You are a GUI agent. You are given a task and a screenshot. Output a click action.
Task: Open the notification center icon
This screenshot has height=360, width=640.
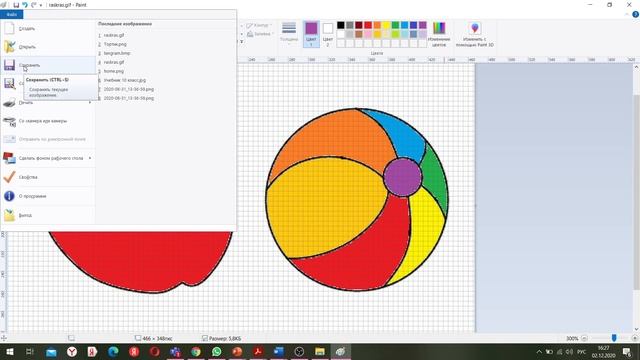[627, 351]
